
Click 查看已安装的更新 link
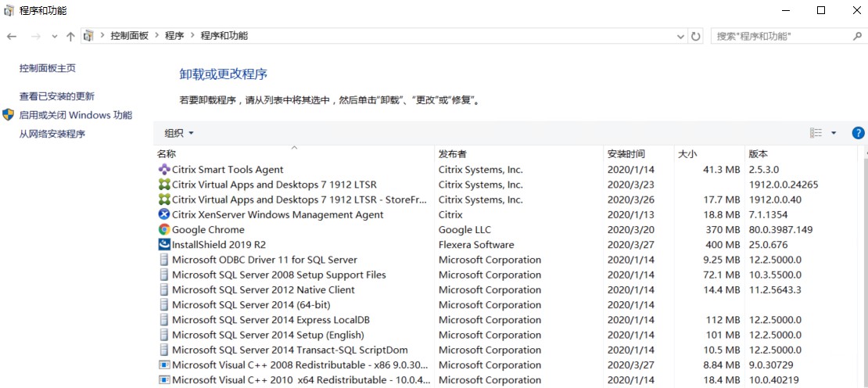pos(57,96)
